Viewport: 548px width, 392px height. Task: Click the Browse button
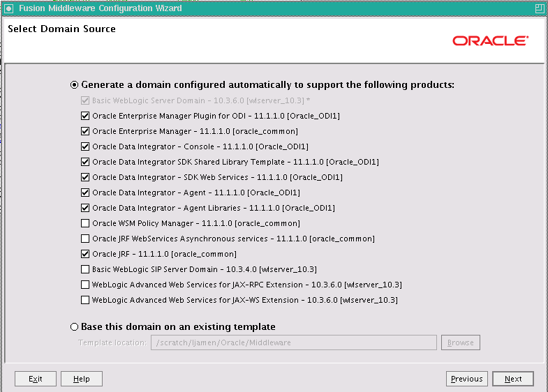pyautogui.click(x=460, y=342)
